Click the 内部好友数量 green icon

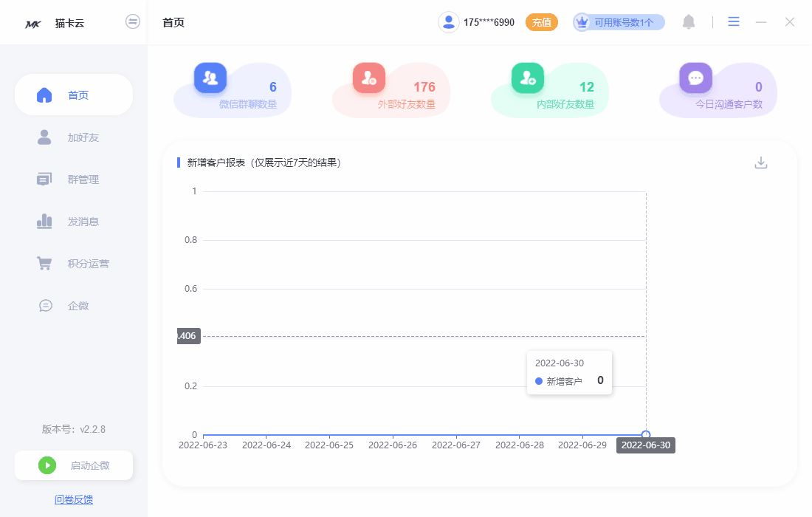click(528, 78)
